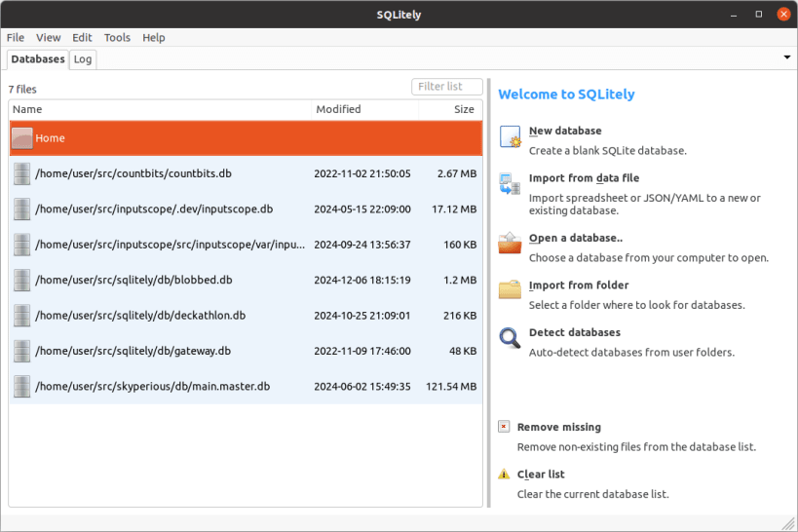Screen dimensions: 798x532
Task: Click modified date 2024-12-06 18:15:19
Action: coord(361,280)
